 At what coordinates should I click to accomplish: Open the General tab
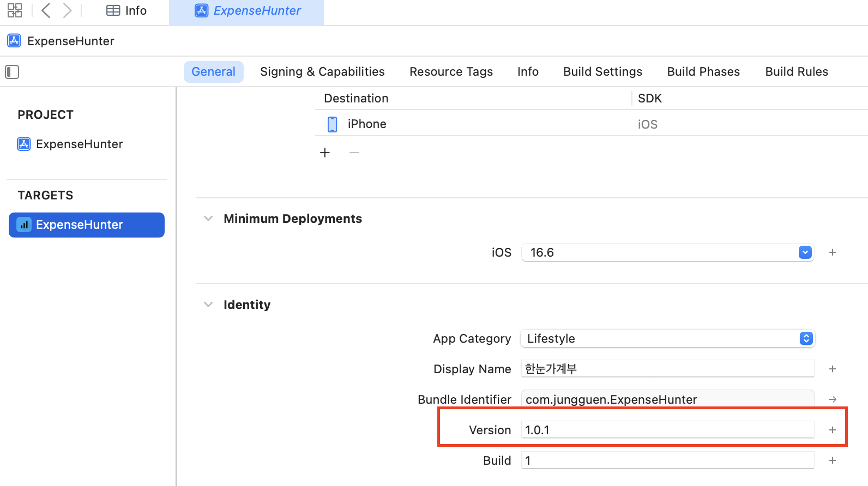coord(214,72)
